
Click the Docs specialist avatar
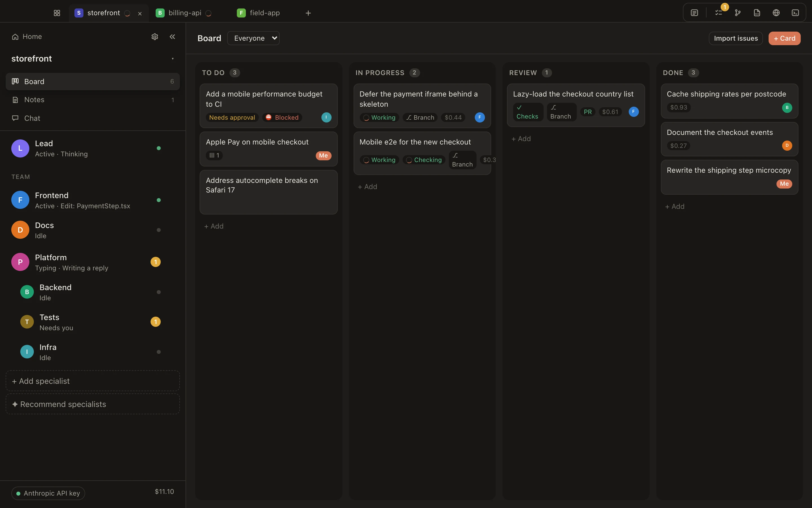pyautogui.click(x=20, y=230)
